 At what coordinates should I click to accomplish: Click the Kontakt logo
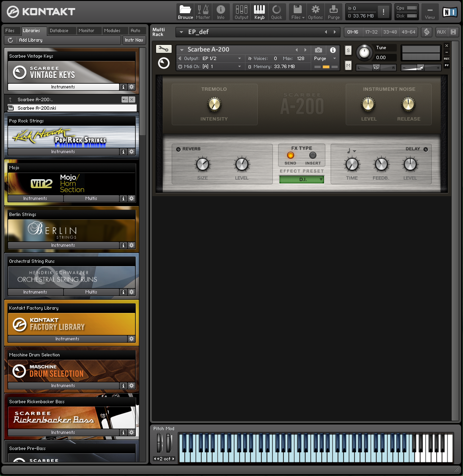pyautogui.click(x=41, y=11)
